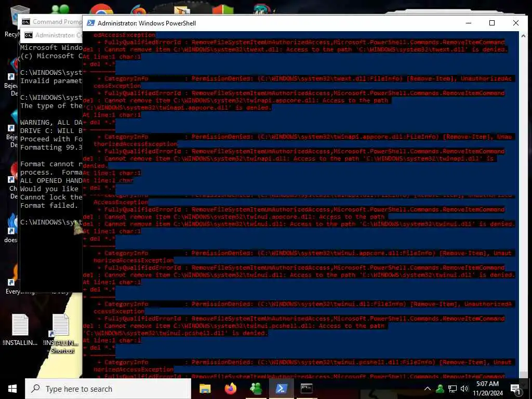Click the Administrator: Windows PowerShell title bar
Viewport: 532px width, 399px height.
(x=271, y=23)
